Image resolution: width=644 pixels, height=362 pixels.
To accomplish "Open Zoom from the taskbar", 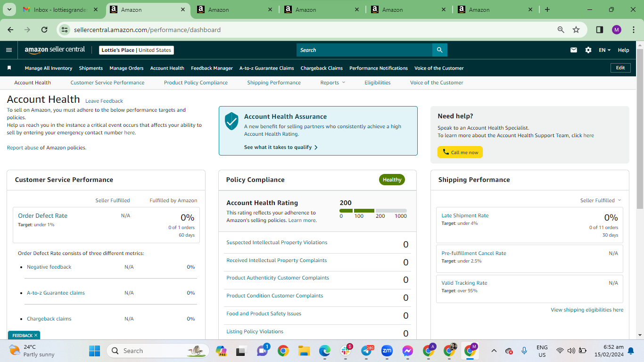I will pos(387,351).
